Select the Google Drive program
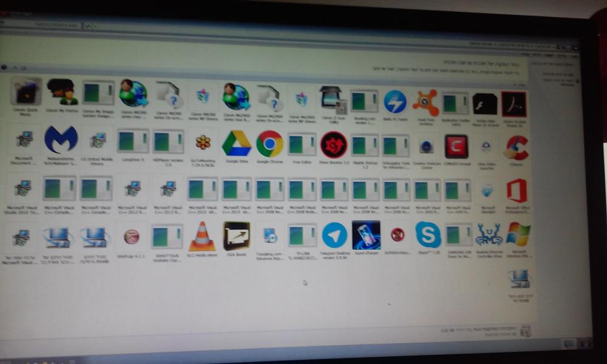This screenshot has width=607, height=364. click(x=237, y=144)
